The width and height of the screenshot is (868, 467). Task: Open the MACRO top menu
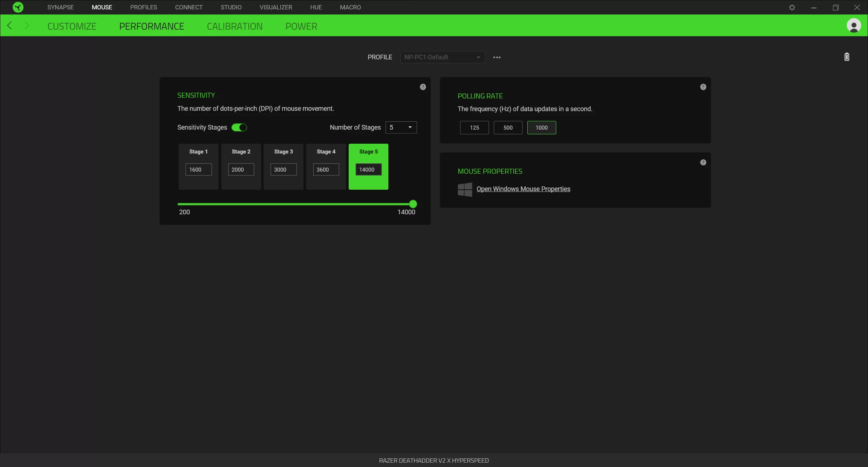tap(350, 7)
